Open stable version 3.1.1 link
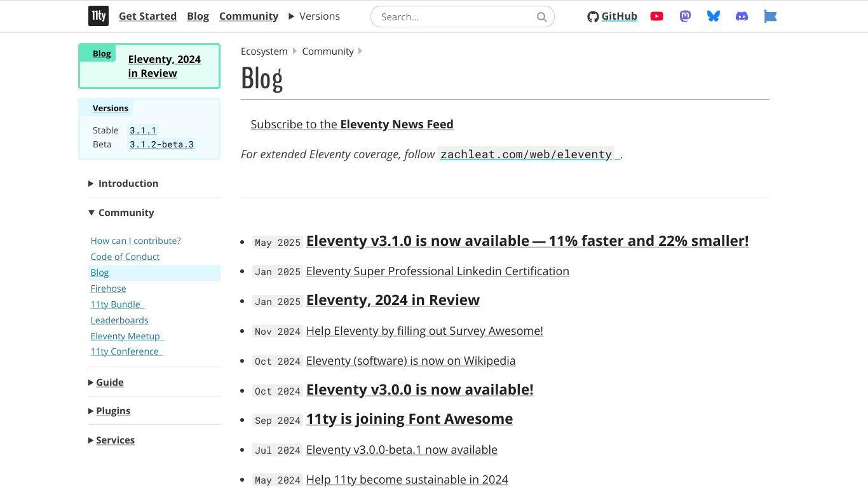The image size is (868, 488). tap(143, 130)
